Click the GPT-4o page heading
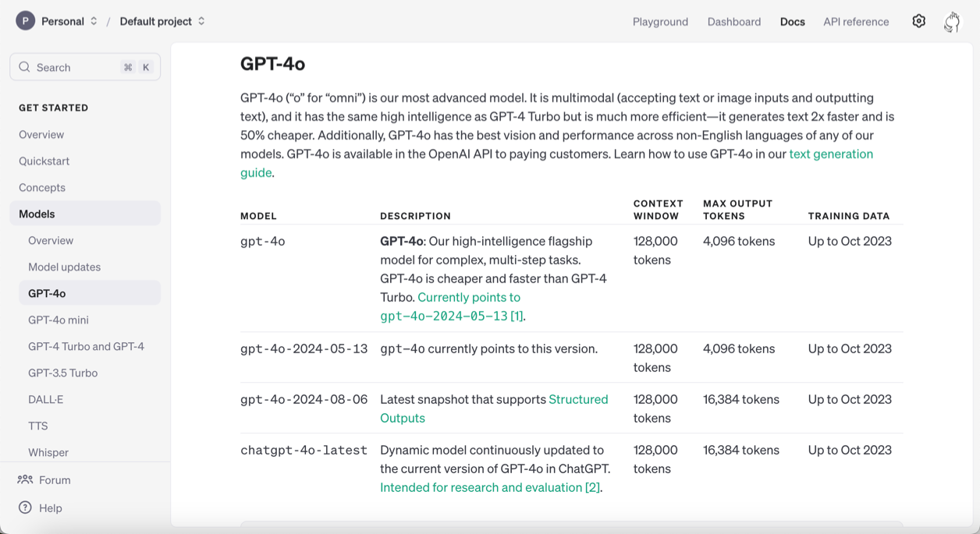 (272, 63)
